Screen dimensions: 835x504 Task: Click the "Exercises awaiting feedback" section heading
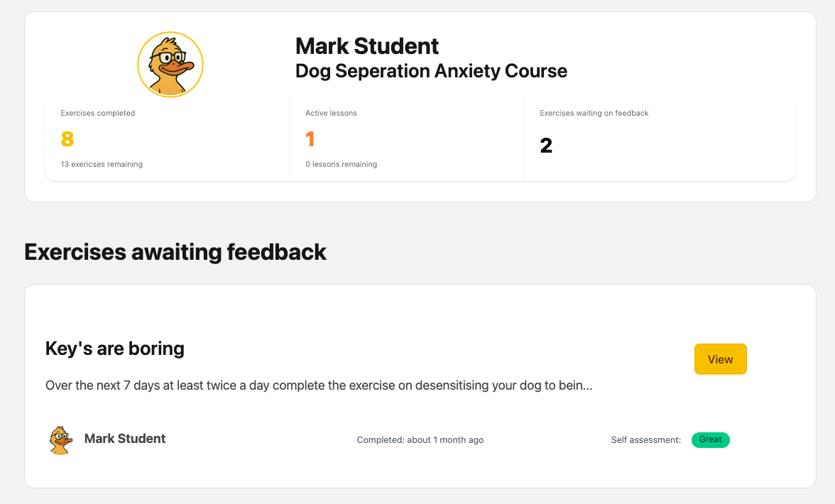(x=175, y=252)
